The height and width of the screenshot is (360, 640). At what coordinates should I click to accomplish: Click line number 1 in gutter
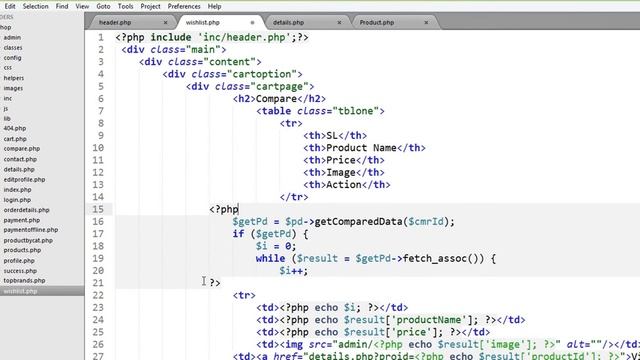coord(100,38)
